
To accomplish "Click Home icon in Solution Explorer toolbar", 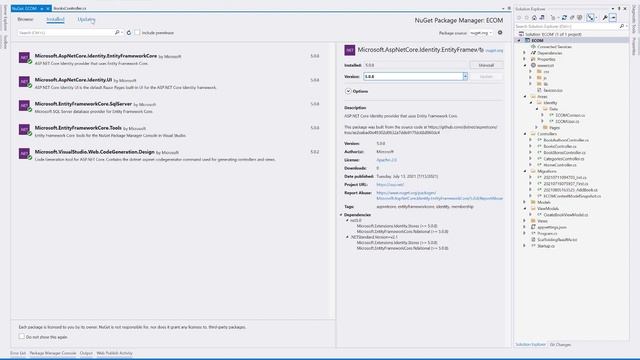I will point(534,18).
